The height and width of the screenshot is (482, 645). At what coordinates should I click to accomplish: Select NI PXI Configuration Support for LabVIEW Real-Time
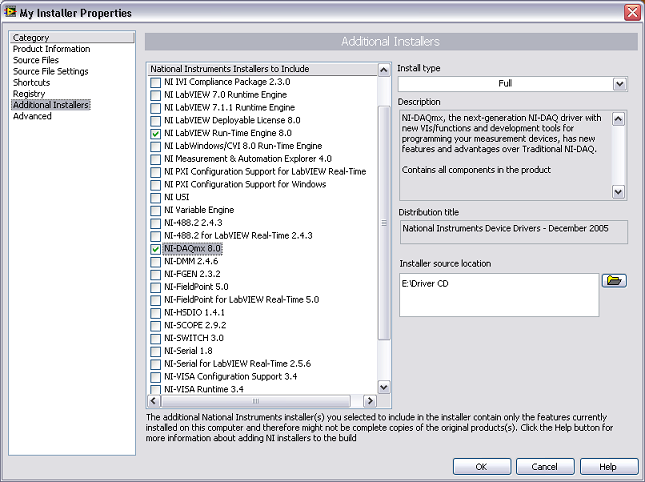265,171
